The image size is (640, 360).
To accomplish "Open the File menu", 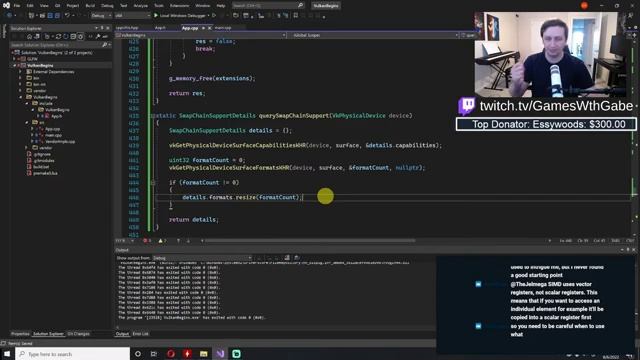I will tap(17, 6).
